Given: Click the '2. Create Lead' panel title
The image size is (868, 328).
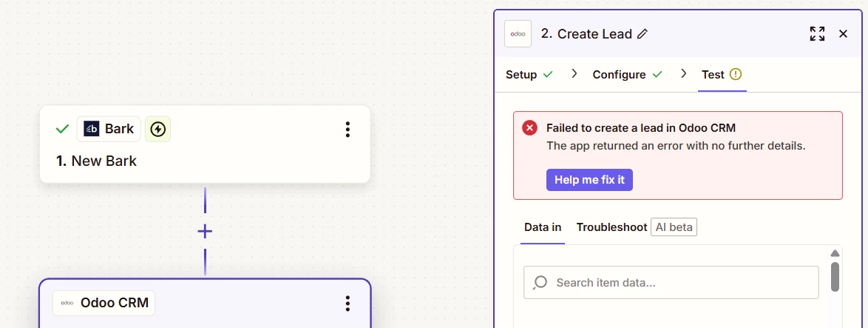Looking at the screenshot, I should click(586, 34).
